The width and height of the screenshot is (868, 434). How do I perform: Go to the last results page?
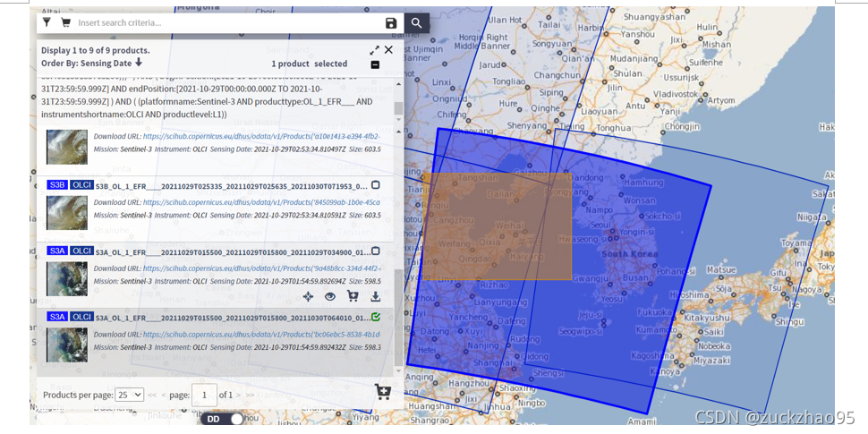click(251, 396)
